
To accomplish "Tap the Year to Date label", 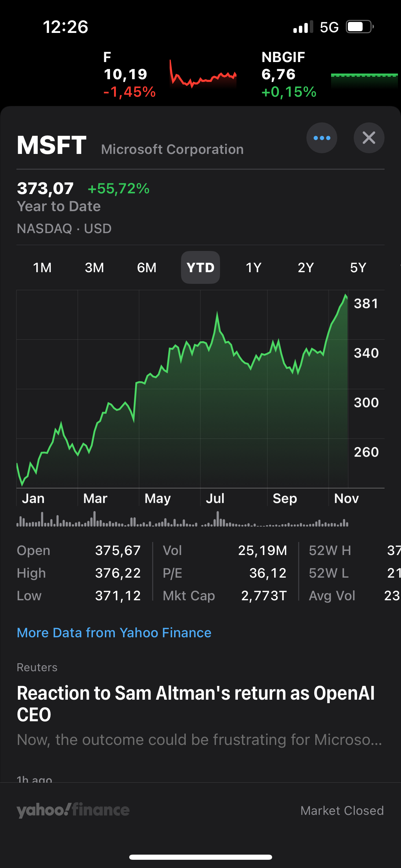I will pos(59,206).
